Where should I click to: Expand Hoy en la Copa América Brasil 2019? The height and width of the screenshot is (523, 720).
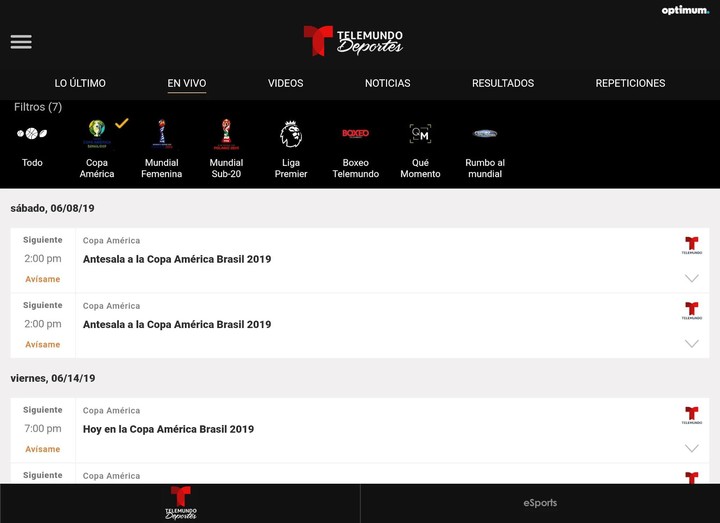click(692, 448)
